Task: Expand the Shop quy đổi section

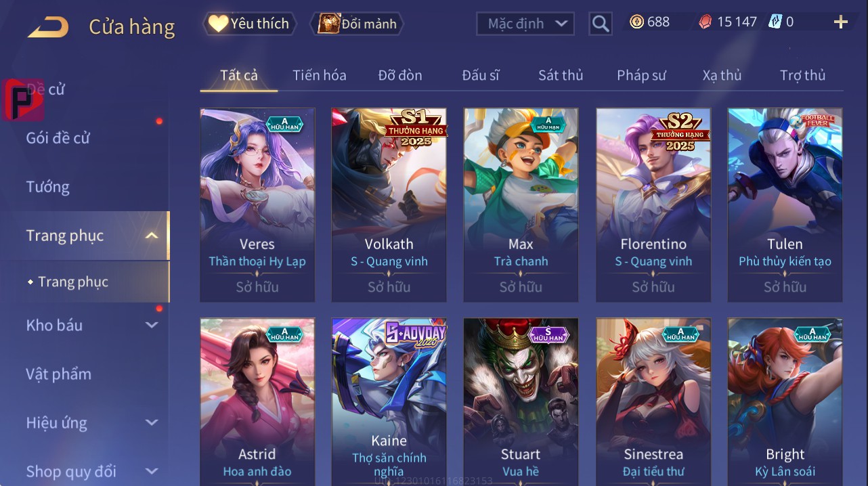Action: [152, 471]
